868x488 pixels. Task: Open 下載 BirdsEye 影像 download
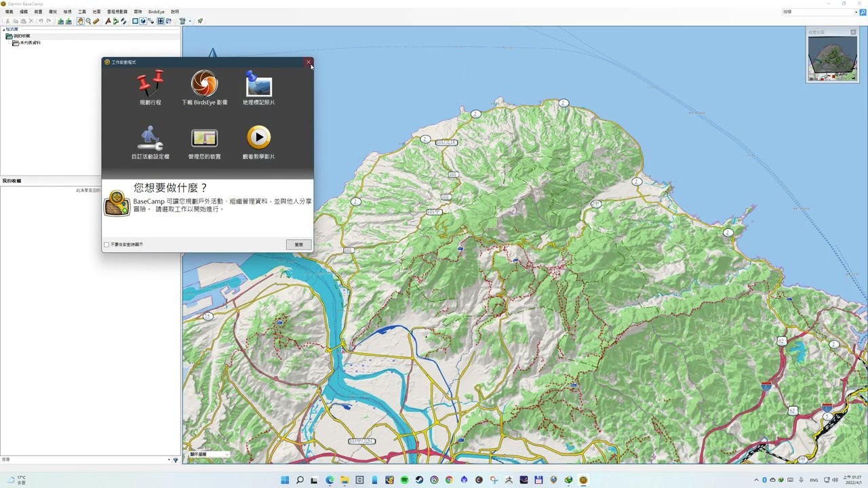coord(204,87)
